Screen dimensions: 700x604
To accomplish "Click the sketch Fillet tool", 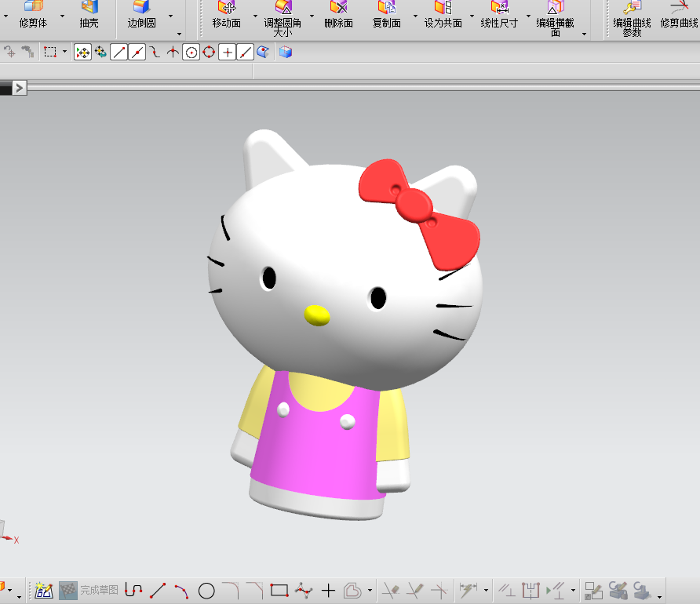I will point(231,591).
